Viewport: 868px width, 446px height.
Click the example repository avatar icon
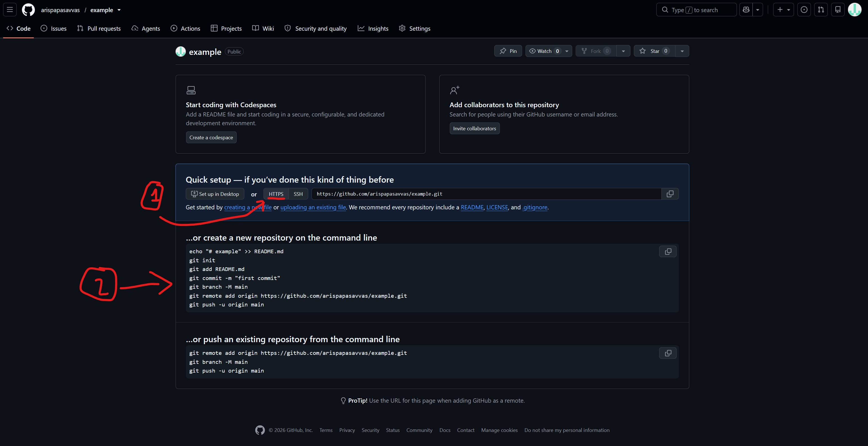pos(181,51)
